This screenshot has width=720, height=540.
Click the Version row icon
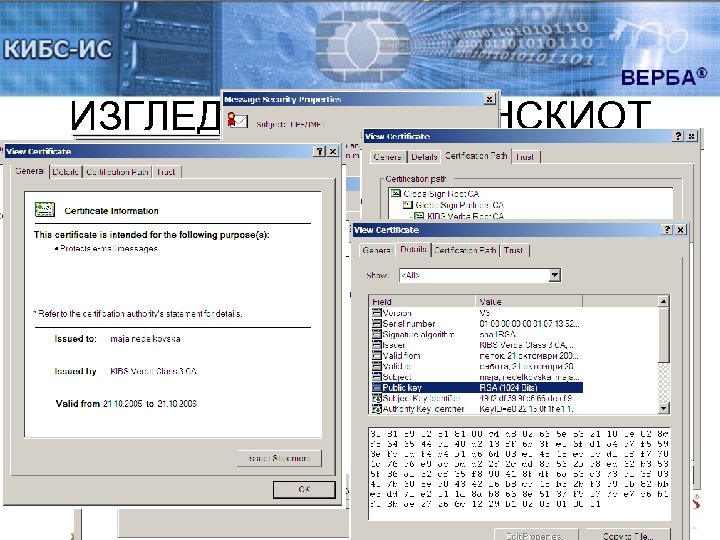click(377, 313)
